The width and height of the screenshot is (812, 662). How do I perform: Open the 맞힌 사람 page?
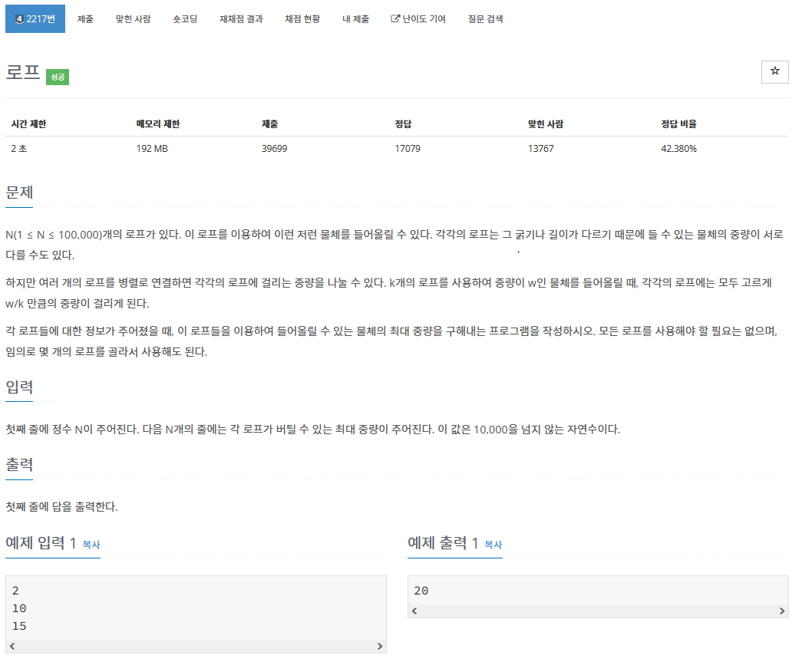click(132, 18)
